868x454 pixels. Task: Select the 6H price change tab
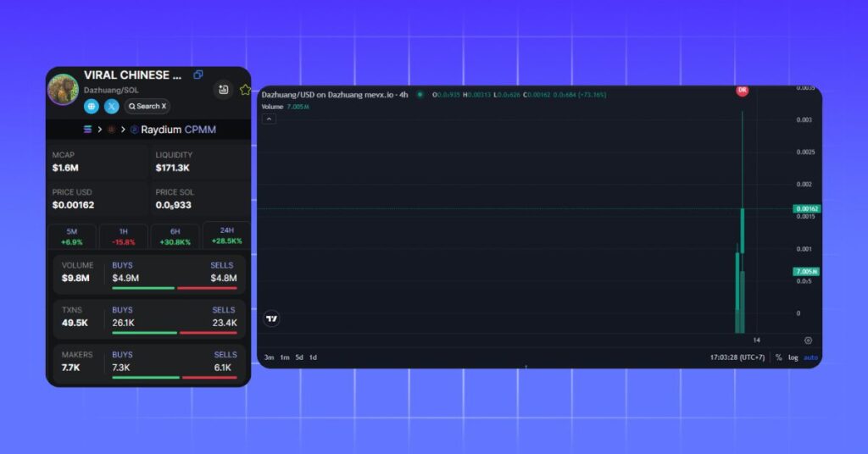click(175, 236)
